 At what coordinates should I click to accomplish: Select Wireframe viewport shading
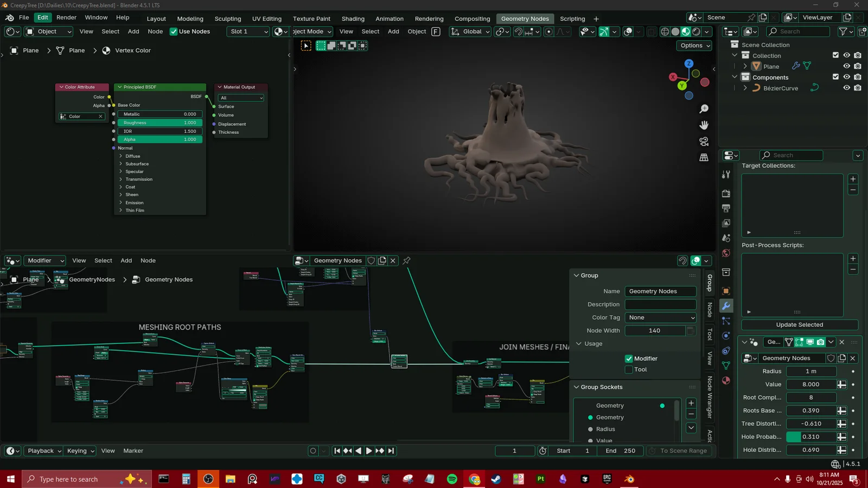tap(665, 31)
